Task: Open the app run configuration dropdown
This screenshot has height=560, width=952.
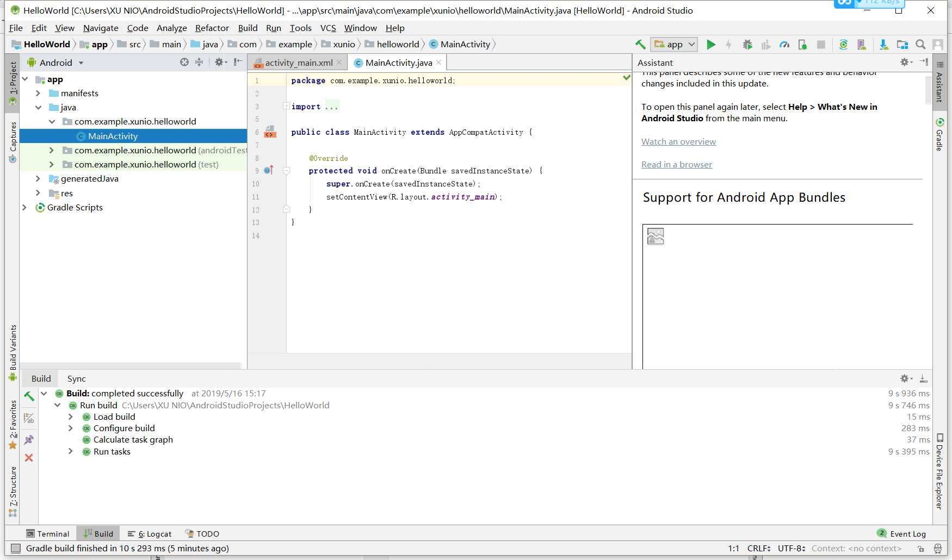Action: (675, 45)
